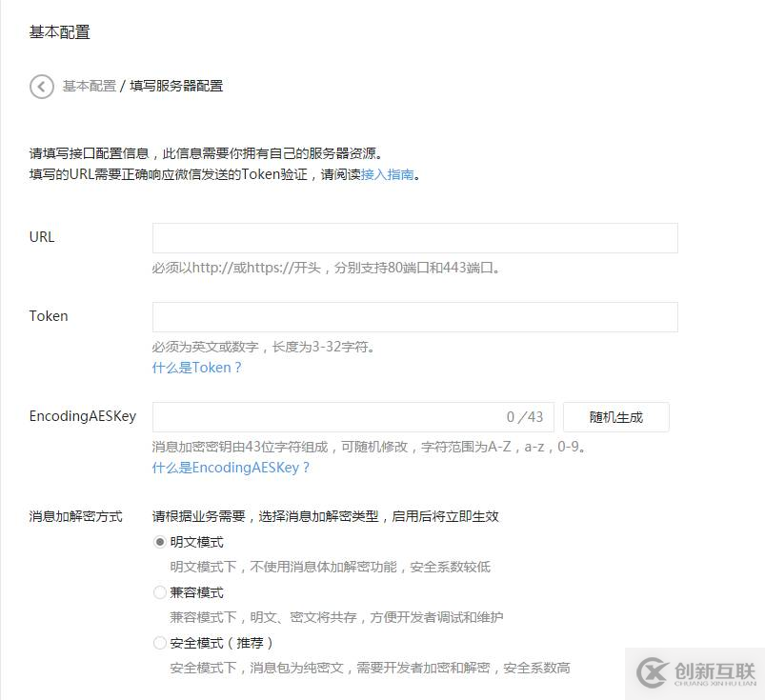765x700 pixels.
Task: Click the URL input field
Action: pyautogui.click(x=414, y=237)
